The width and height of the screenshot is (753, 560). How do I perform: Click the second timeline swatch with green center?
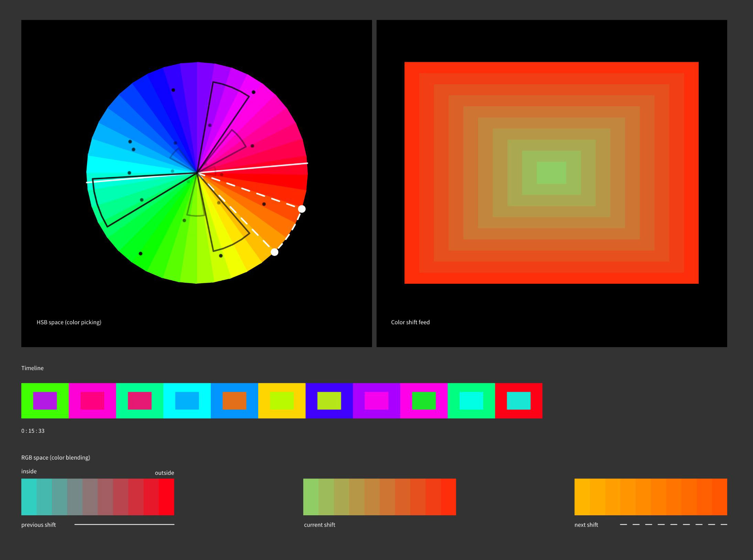[x=424, y=400]
